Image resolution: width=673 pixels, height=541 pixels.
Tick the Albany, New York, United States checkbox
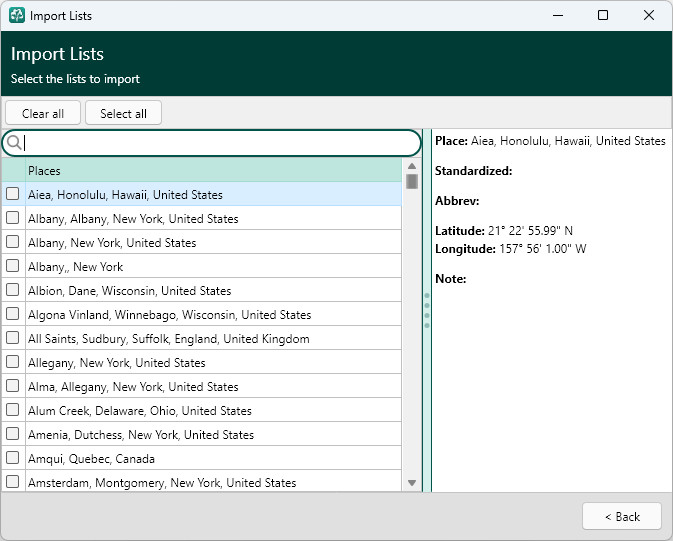13,242
